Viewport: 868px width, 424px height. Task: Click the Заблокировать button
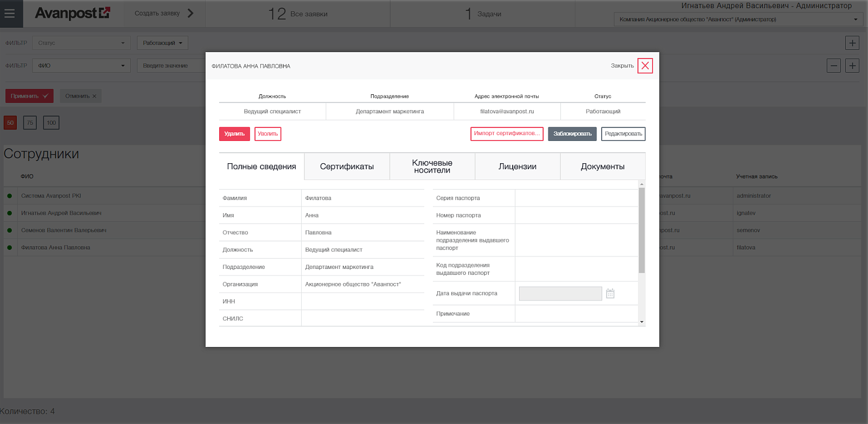tap(572, 134)
